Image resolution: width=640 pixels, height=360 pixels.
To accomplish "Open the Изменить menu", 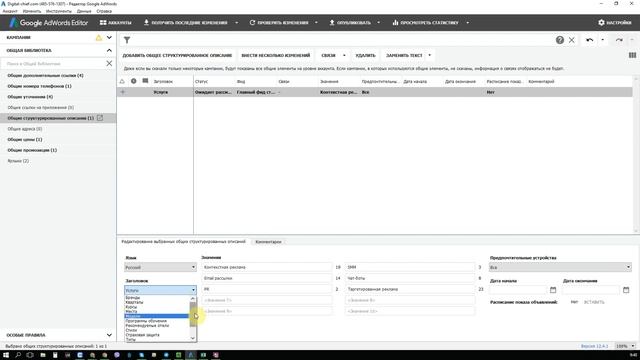I will (32, 11).
